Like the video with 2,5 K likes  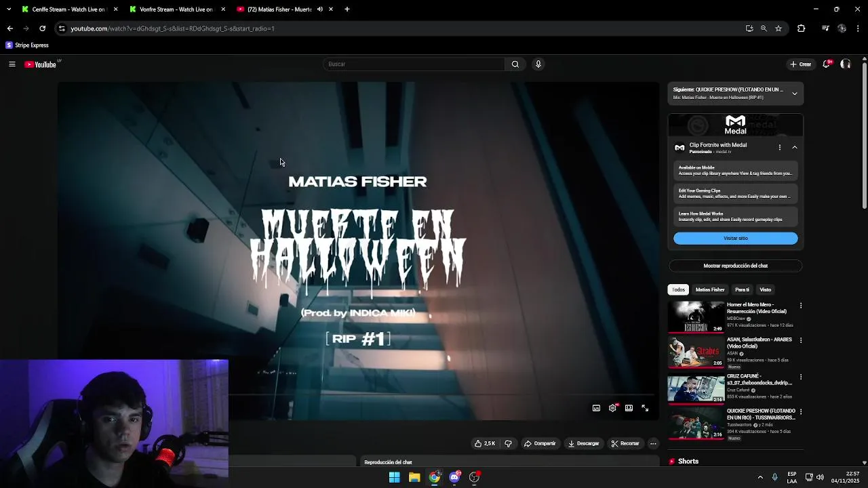coord(485,443)
